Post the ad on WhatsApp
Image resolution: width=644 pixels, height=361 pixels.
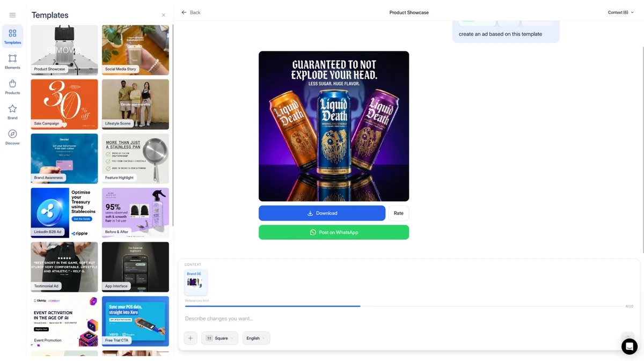tap(334, 232)
